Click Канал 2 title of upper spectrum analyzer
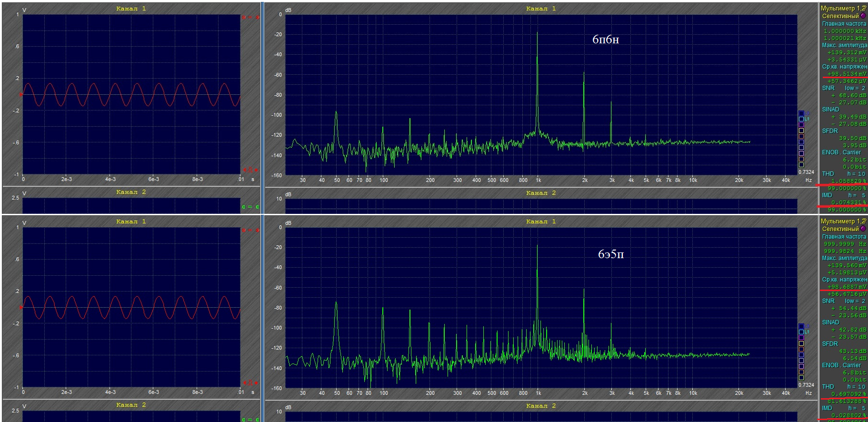The width and height of the screenshot is (868, 422). tap(541, 193)
